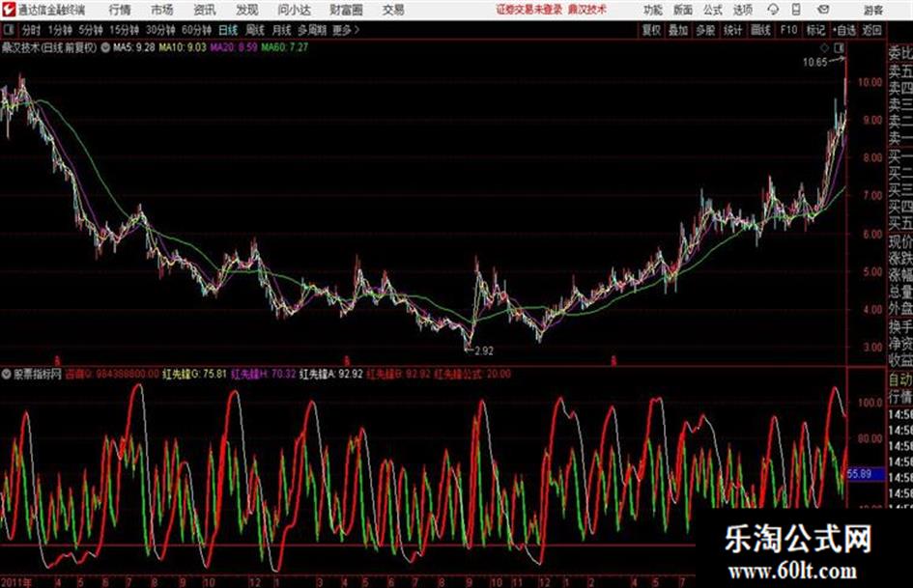The height and width of the screenshot is (588, 913).
Task: Open the 行情 menu
Action: pos(120,10)
